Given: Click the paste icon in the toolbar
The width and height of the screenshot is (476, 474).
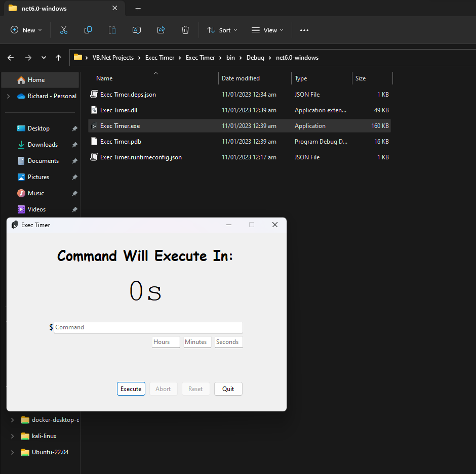Looking at the screenshot, I should [x=112, y=30].
